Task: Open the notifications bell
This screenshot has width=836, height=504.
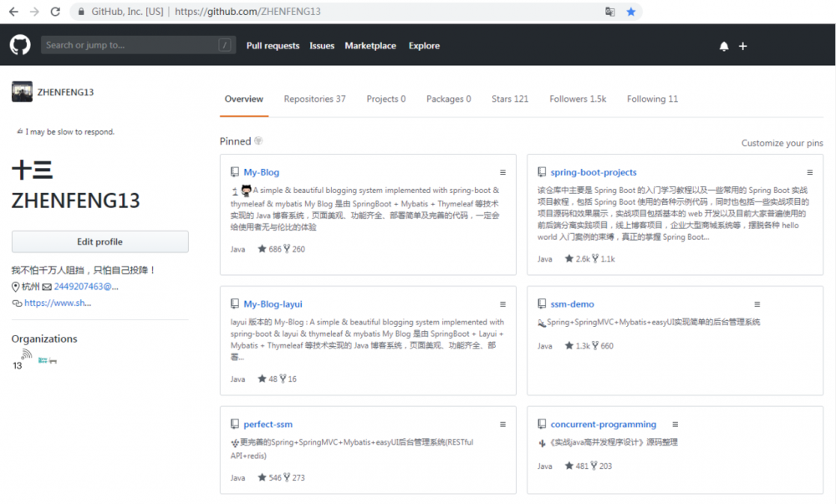Action: [x=724, y=46]
